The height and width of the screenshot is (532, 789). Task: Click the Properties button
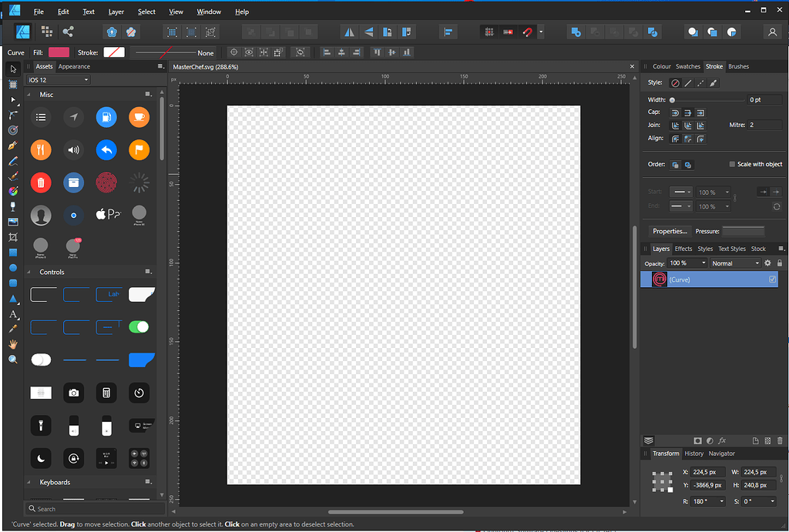point(669,230)
